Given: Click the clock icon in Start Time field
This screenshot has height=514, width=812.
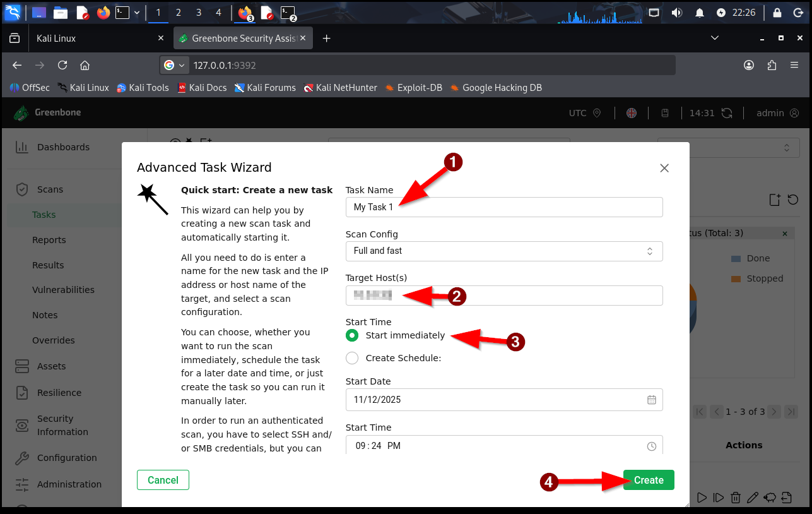Looking at the screenshot, I should click(651, 446).
